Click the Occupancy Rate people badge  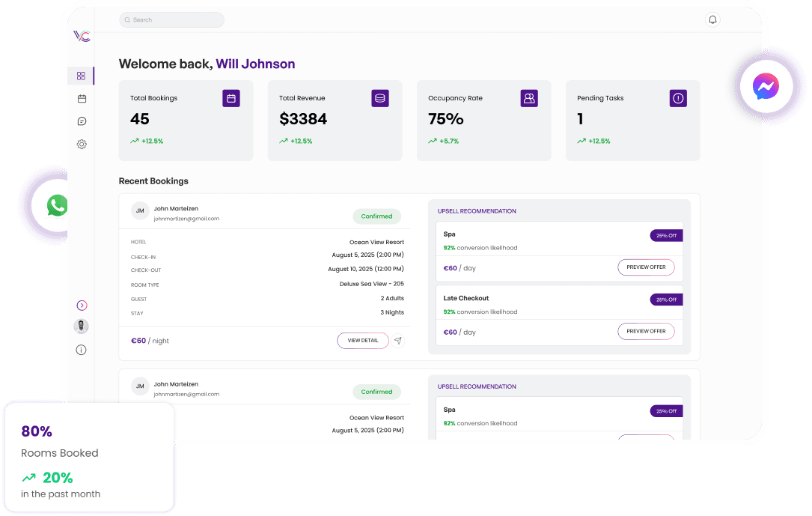tap(529, 98)
